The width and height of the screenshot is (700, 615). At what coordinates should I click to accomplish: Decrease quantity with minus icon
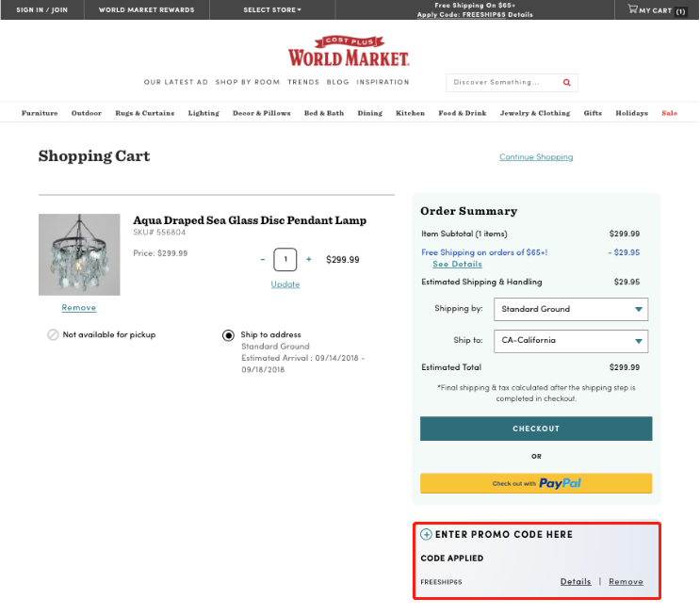pyautogui.click(x=263, y=259)
